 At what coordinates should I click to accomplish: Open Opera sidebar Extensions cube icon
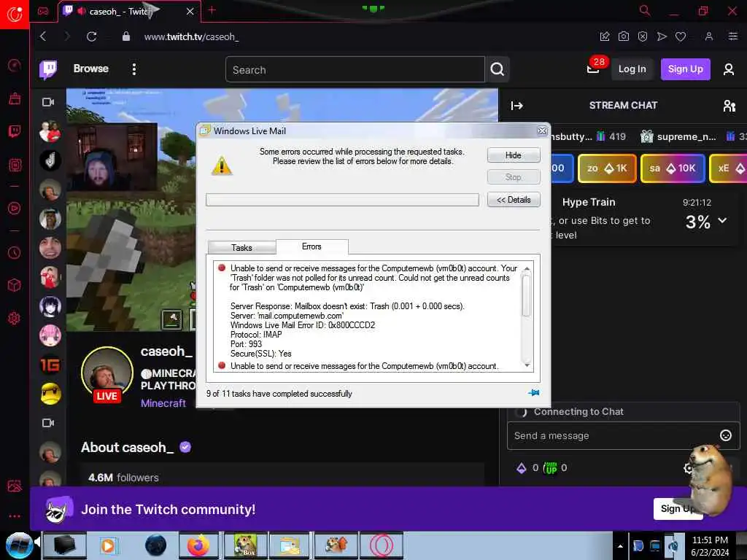pyautogui.click(x=15, y=285)
